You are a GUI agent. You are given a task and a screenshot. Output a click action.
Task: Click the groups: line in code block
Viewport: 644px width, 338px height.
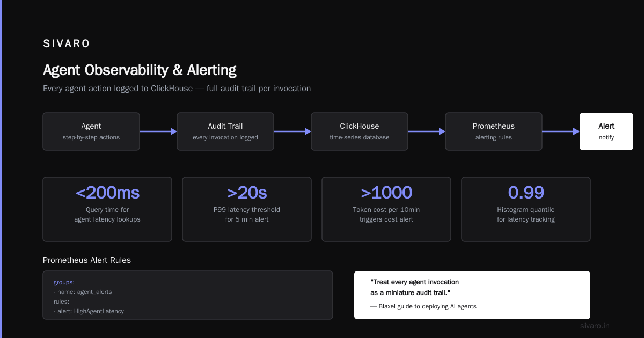click(x=64, y=282)
